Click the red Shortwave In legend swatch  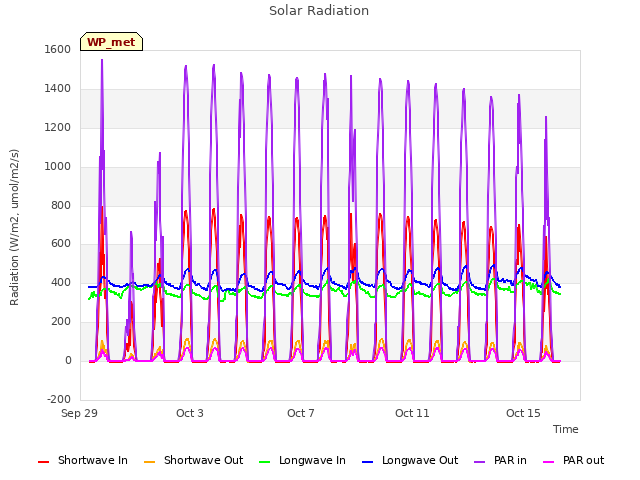click(x=43, y=462)
